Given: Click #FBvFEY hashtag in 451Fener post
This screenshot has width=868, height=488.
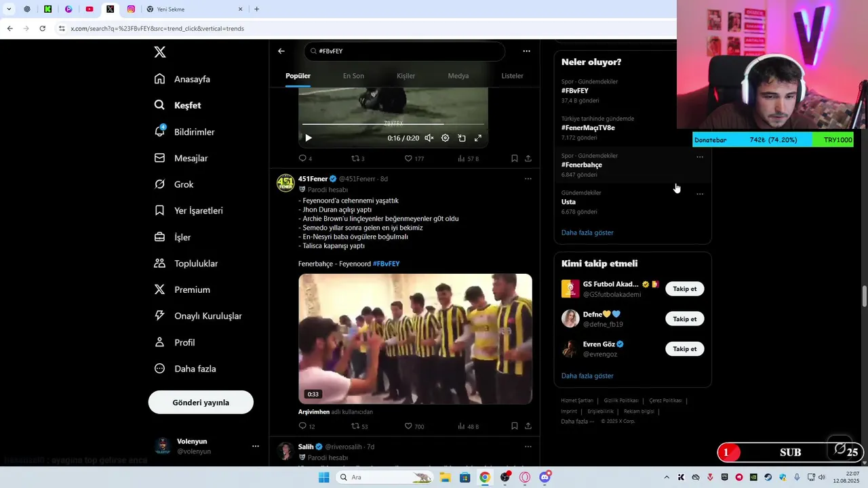Looking at the screenshot, I should click(x=387, y=264).
